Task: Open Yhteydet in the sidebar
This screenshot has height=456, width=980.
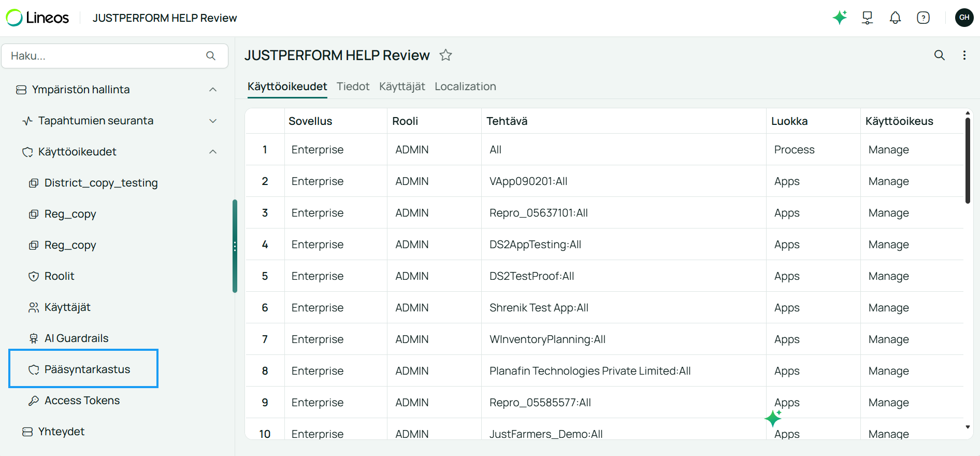Action: [61, 432]
